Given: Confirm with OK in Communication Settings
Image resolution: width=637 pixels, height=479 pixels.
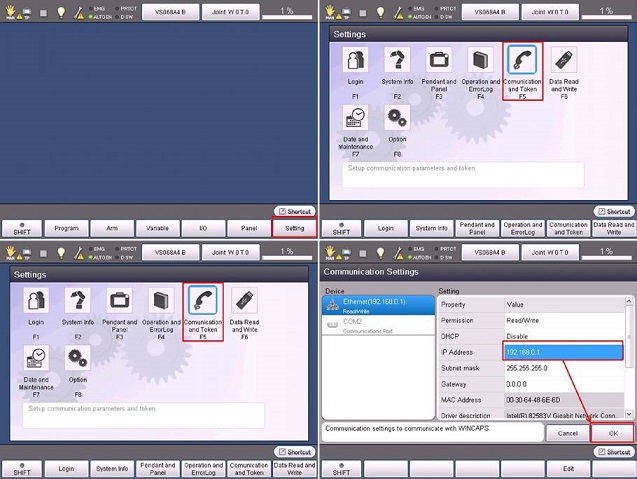Looking at the screenshot, I should point(610,433).
